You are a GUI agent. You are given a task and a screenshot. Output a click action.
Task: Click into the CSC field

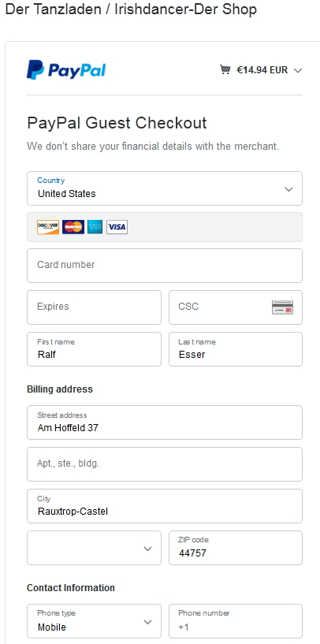(x=236, y=307)
